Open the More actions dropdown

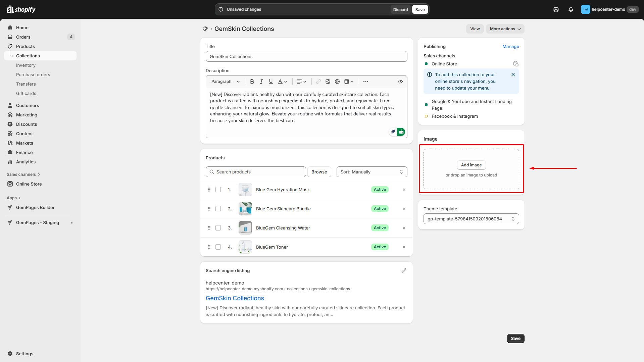point(505,29)
